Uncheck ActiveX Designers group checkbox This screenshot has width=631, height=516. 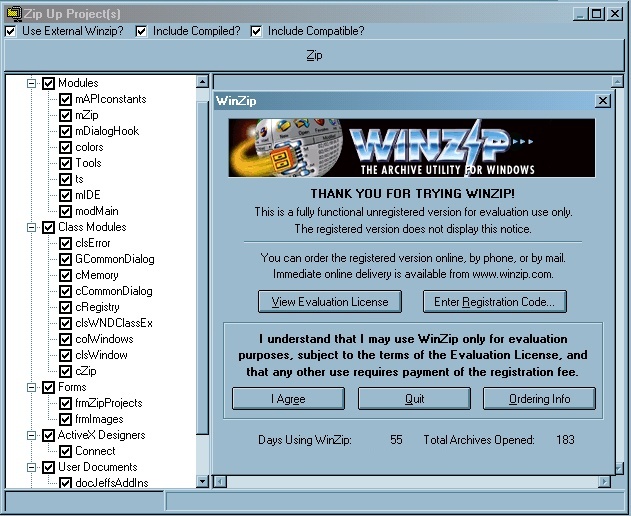point(48,435)
